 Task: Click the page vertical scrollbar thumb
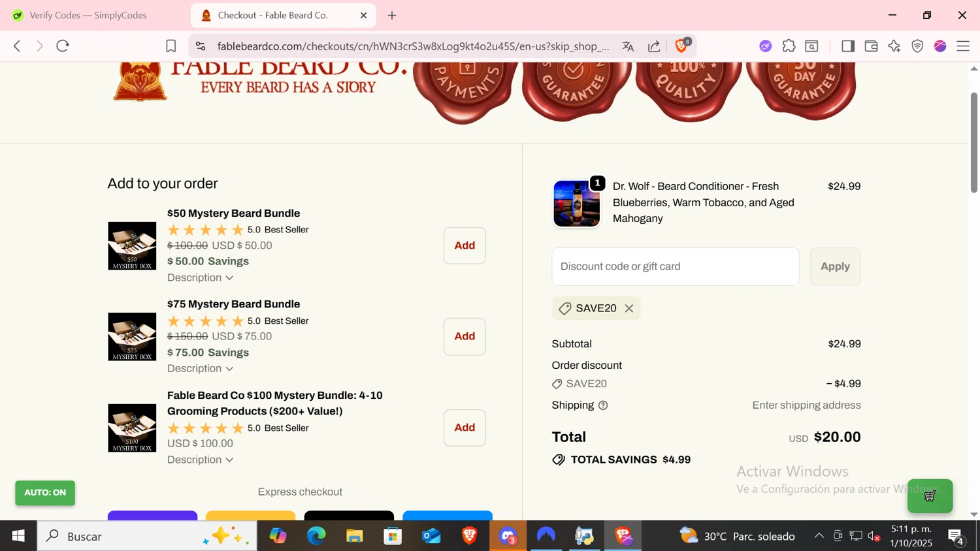click(x=973, y=142)
